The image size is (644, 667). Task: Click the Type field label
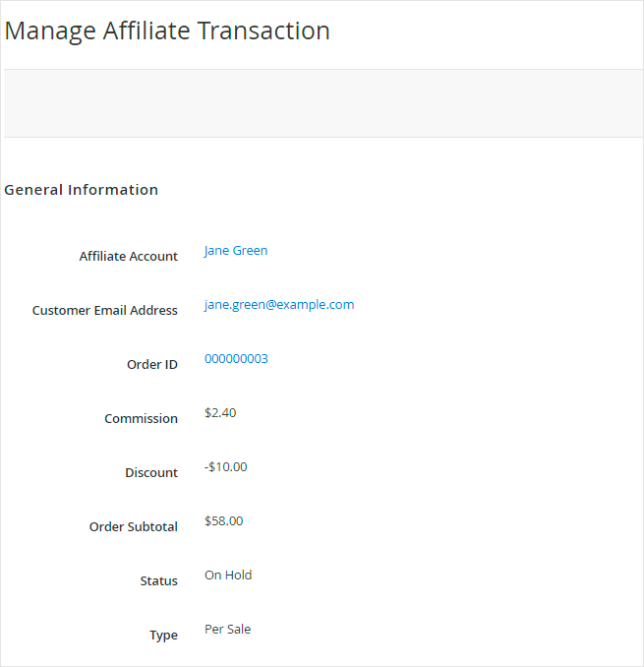click(x=164, y=636)
